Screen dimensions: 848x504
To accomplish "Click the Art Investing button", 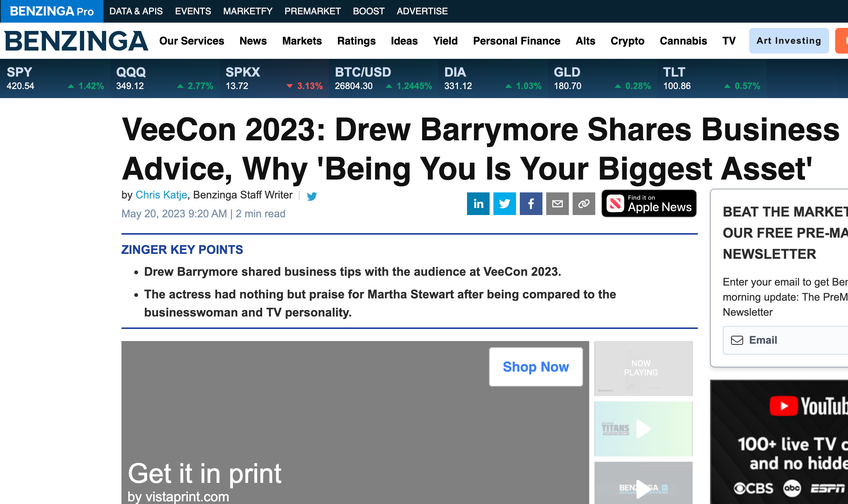I will point(789,41).
